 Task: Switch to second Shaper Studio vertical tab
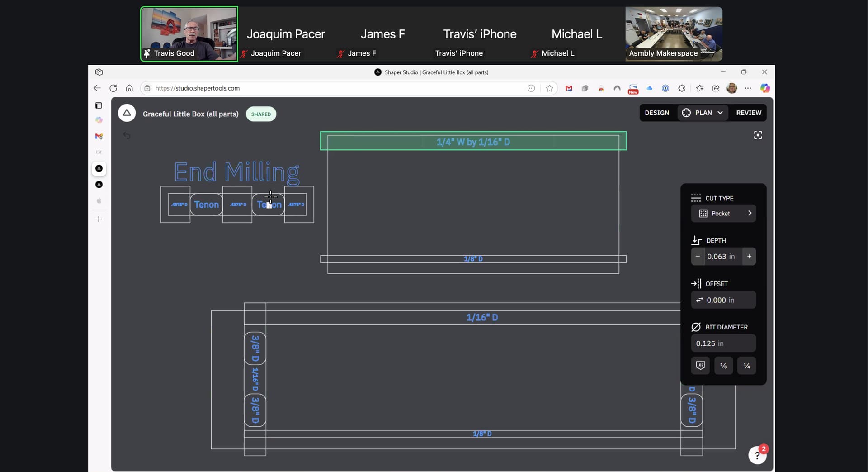99,185
